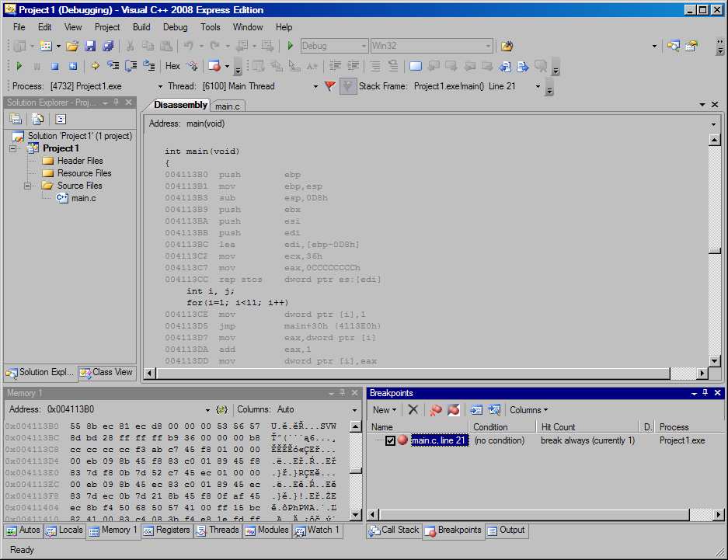Click the Hit Count column header
This screenshot has height=560, width=728.
[587, 427]
